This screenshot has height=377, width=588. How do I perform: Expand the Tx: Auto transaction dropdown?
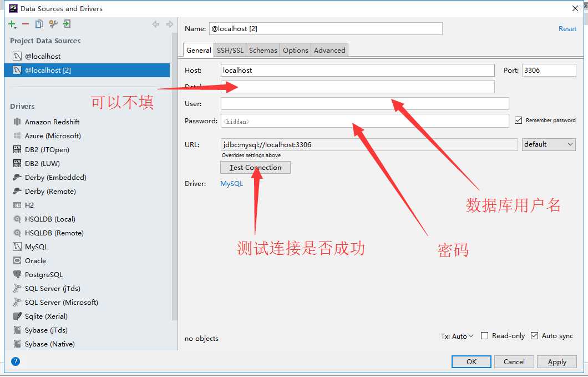457,336
